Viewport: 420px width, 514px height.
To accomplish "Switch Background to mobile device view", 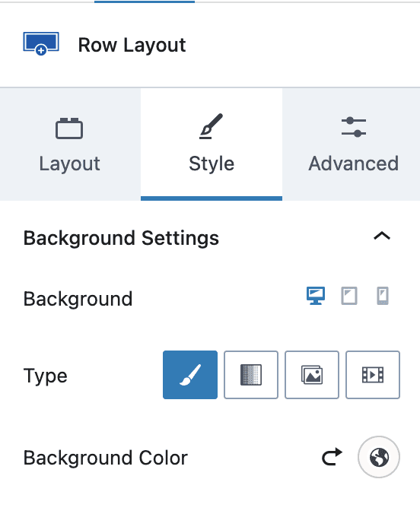I will point(383,296).
